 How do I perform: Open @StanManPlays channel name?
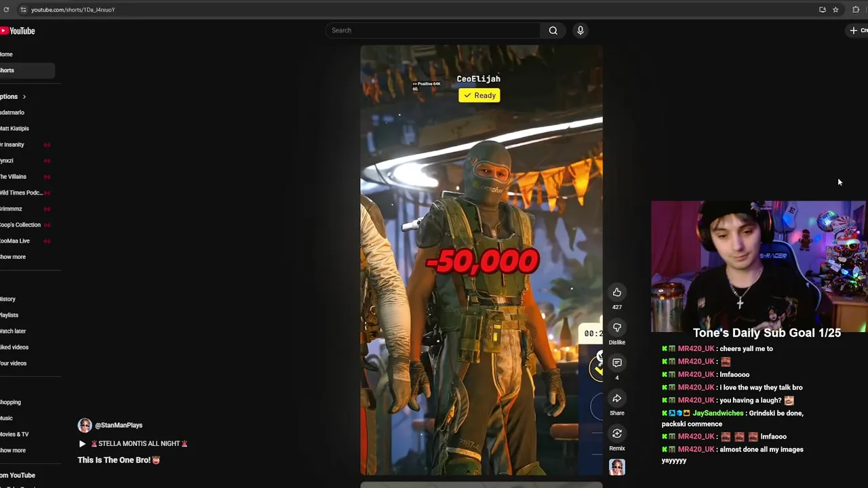point(119,426)
